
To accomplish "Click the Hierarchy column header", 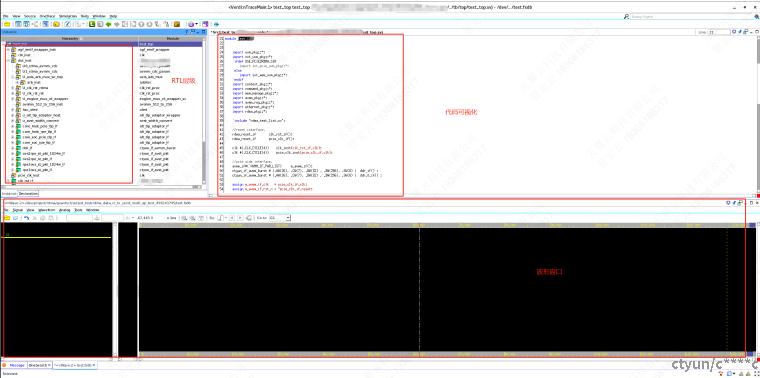I will click(x=71, y=38).
